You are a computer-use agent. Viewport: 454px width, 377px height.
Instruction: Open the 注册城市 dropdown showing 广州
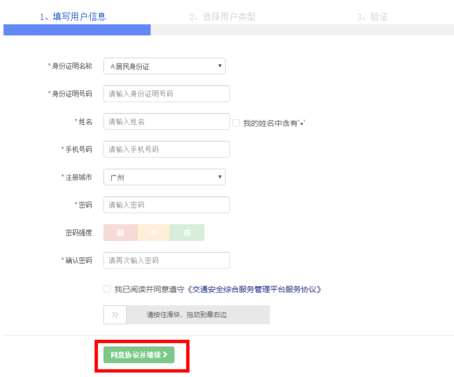pos(164,177)
